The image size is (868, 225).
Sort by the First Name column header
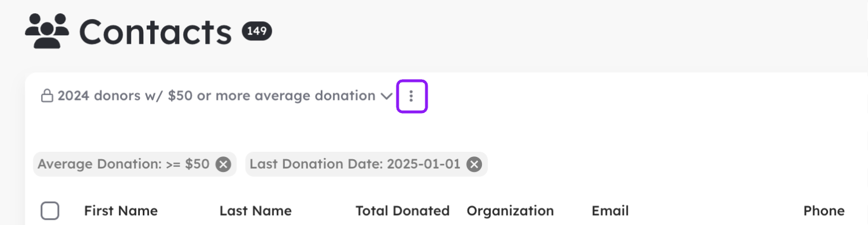tap(121, 211)
